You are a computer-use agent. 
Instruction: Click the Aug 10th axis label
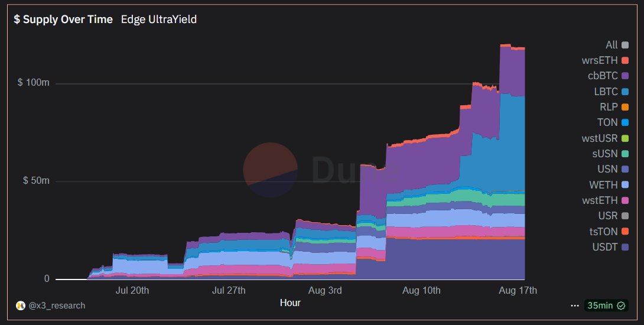coord(421,291)
